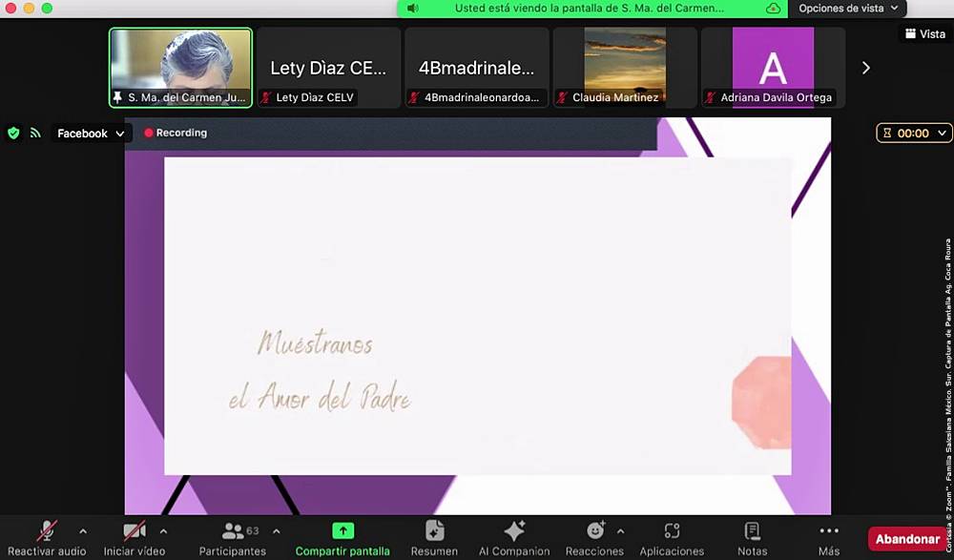Click the green shield encryption icon

[x=13, y=134]
